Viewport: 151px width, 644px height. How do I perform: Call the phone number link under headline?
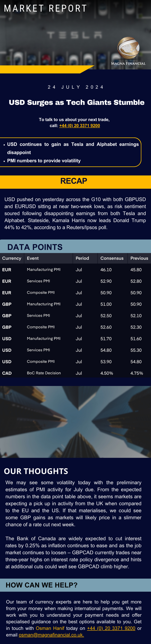pyautogui.click(x=80, y=125)
